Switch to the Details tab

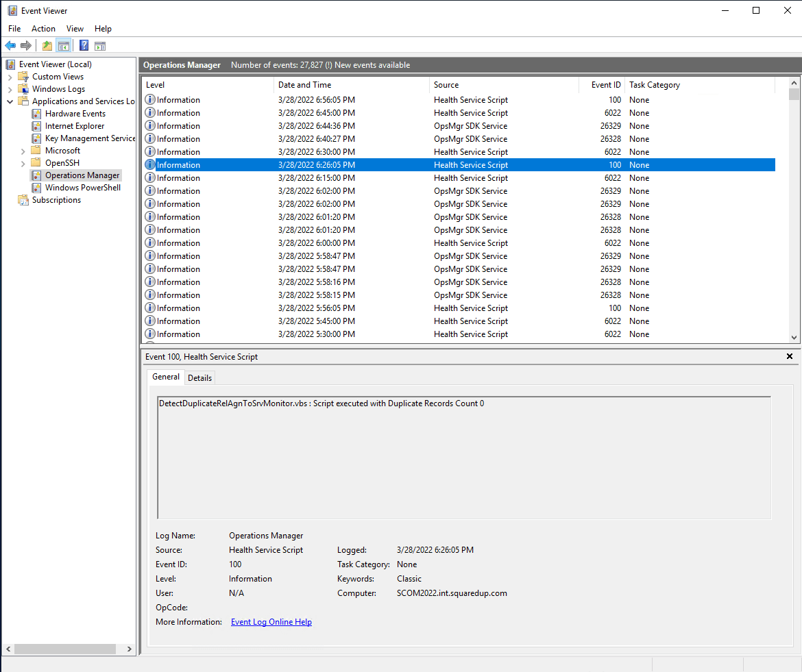coord(199,377)
